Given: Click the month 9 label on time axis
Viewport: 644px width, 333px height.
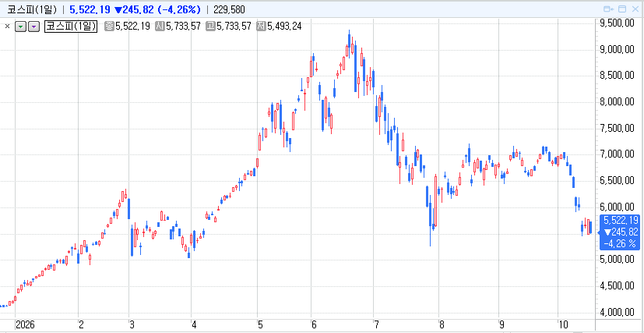Looking at the screenshot, I should [502, 326].
